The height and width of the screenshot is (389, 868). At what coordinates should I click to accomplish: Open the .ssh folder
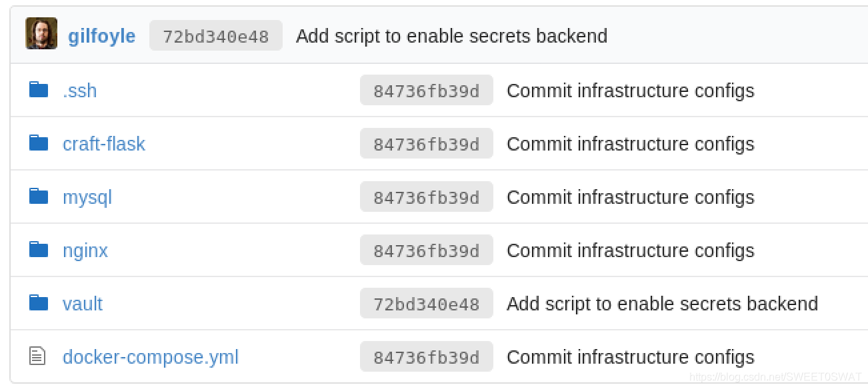tap(79, 91)
